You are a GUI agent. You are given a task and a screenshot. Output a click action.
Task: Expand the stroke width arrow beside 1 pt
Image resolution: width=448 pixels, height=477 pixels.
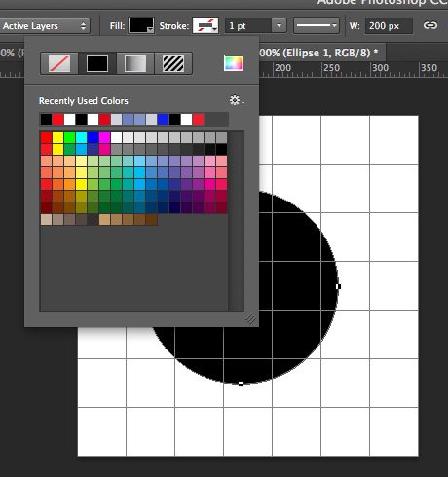pyautogui.click(x=279, y=25)
